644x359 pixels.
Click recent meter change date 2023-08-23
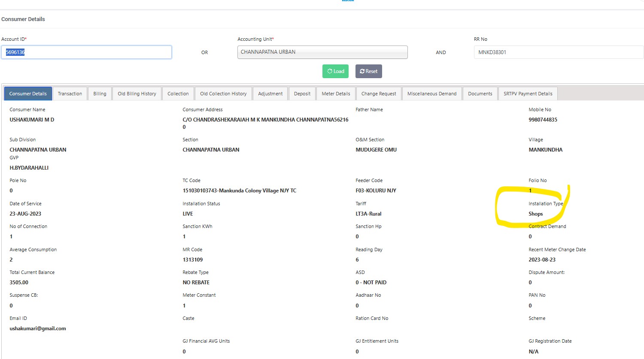(x=542, y=260)
